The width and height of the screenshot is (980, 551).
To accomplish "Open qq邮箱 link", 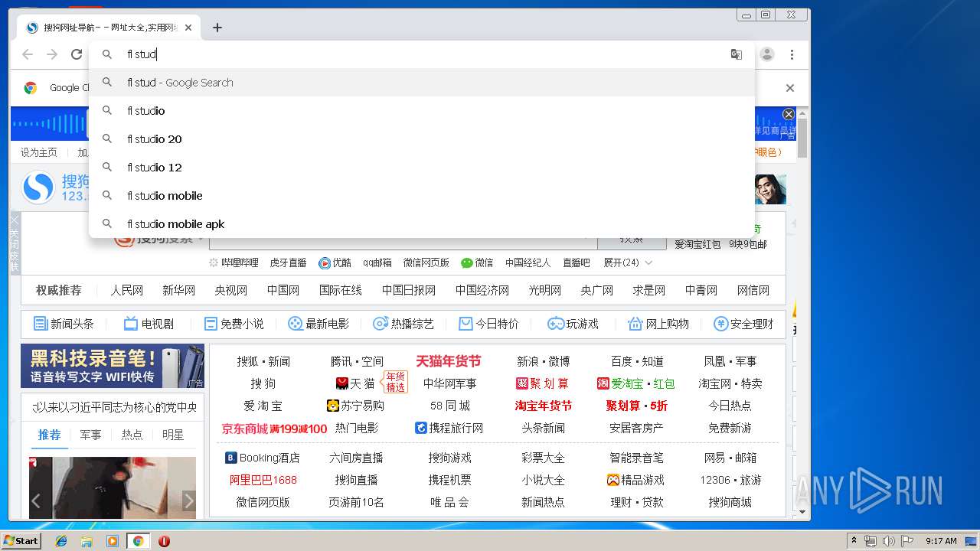I will pos(377,262).
